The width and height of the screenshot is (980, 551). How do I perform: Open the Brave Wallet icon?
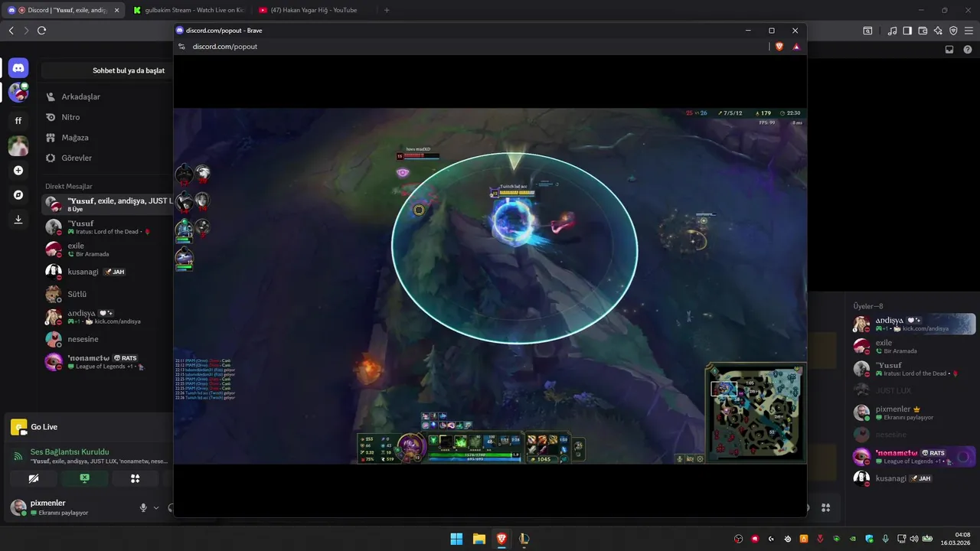click(923, 31)
